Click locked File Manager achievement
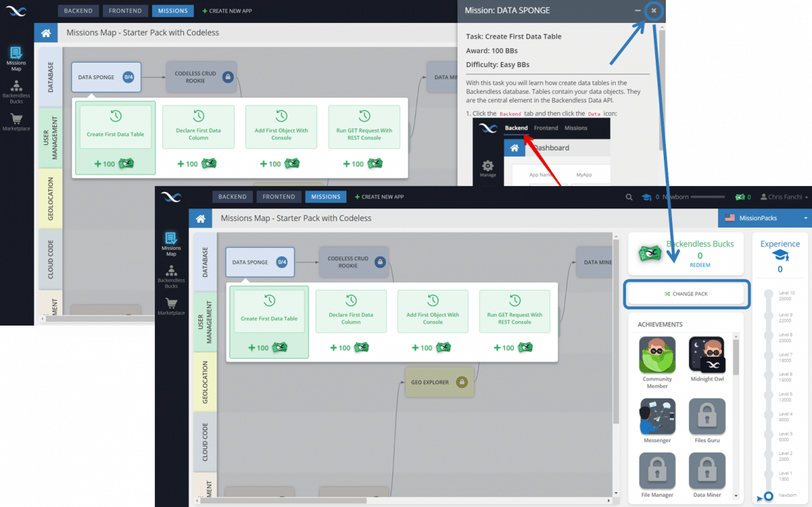 pyautogui.click(x=657, y=471)
